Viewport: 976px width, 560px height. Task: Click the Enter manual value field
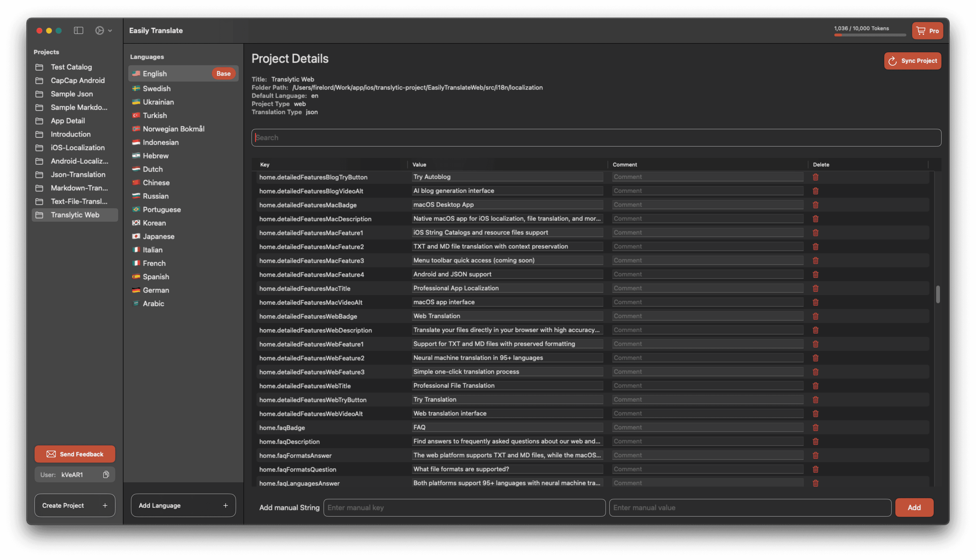click(750, 508)
